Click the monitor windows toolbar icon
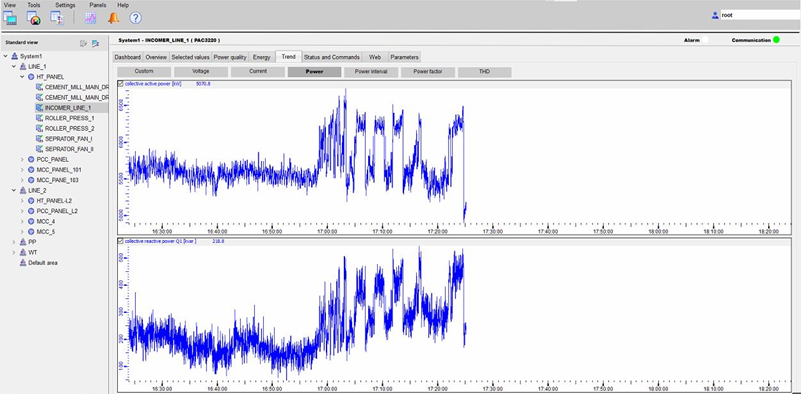This screenshot has width=801, height=394. (10, 18)
